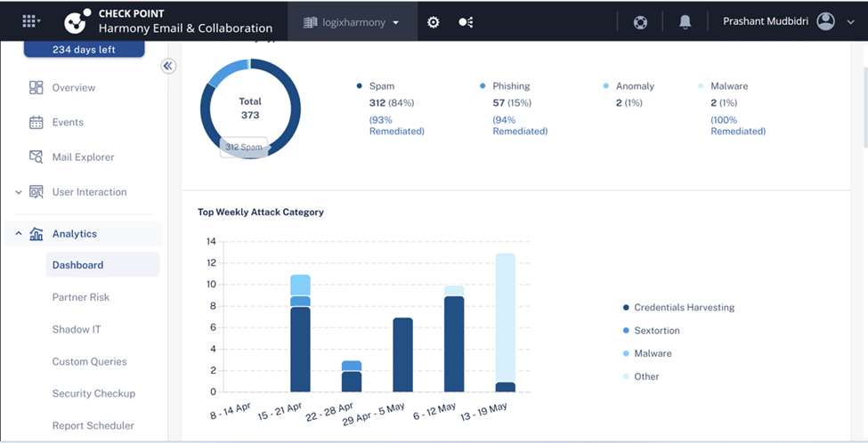
Task: Open the Prashant Mudbidri user menu
Action: (788, 21)
